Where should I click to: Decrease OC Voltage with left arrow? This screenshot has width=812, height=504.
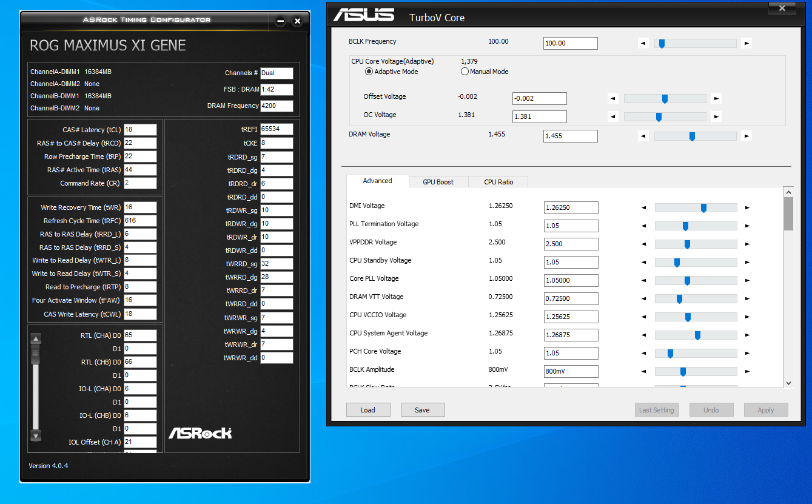[x=613, y=116]
